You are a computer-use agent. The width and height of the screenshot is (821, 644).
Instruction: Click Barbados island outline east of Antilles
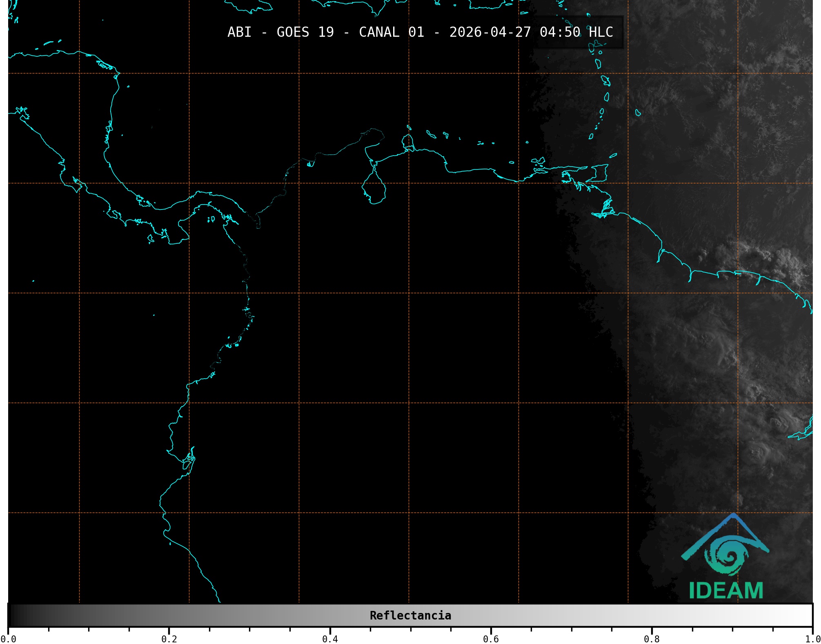pos(638,113)
